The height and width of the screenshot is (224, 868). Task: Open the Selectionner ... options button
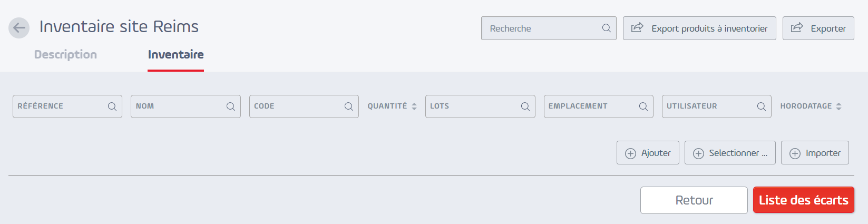tap(730, 153)
